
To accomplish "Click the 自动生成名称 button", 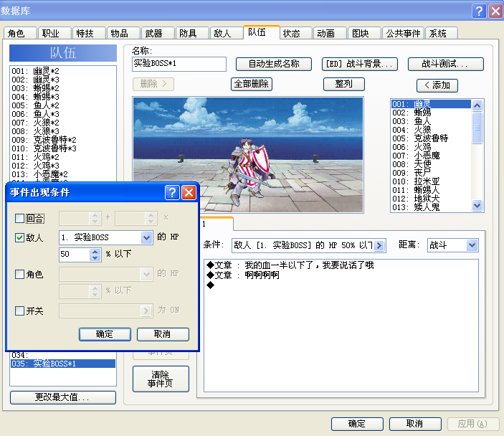I will click(x=274, y=64).
